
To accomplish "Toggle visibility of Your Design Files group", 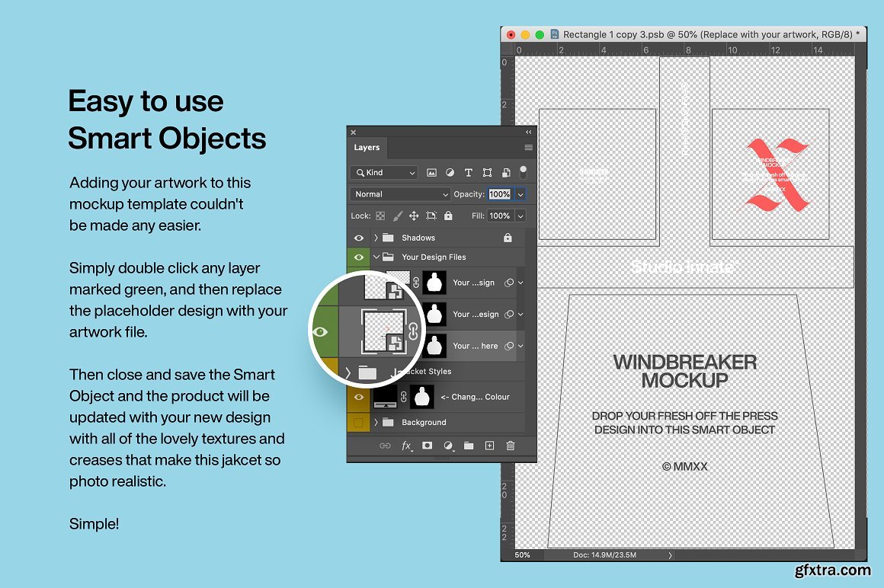I will pos(358,257).
